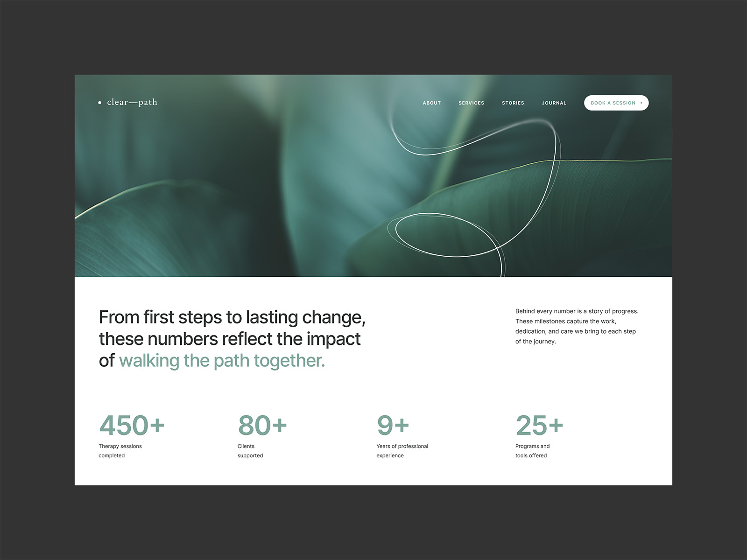Click the Book a Session button
Image resolution: width=747 pixels, height=560 pixels.
(616, 103)
